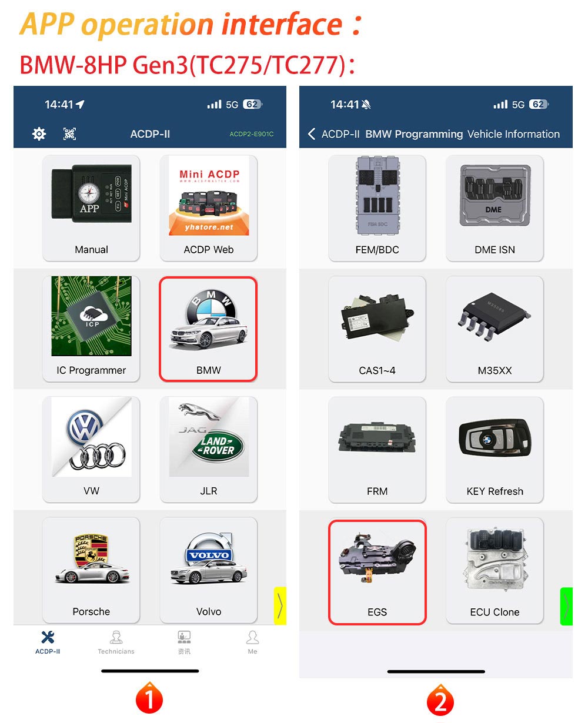This screenshot has width=588, height=723.
Task: Expand the green side arrow panel
Action: [566, 606]
